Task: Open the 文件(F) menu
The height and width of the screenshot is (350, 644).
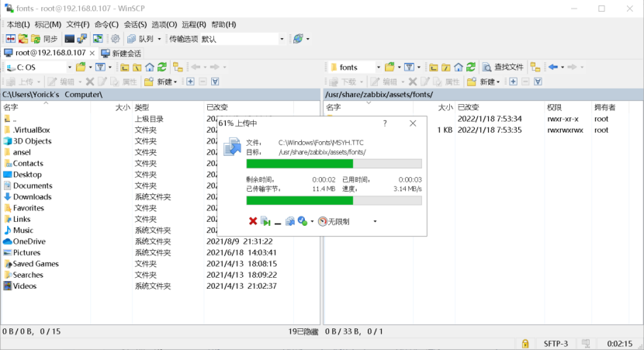Action: pyautogui.click(x=78, y=25)
